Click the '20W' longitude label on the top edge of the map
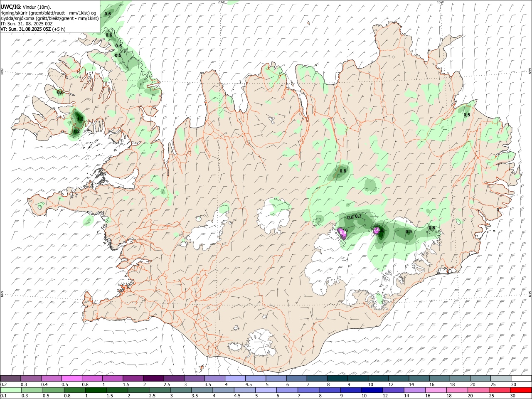532x399 pixels. (x=221, y=2)
